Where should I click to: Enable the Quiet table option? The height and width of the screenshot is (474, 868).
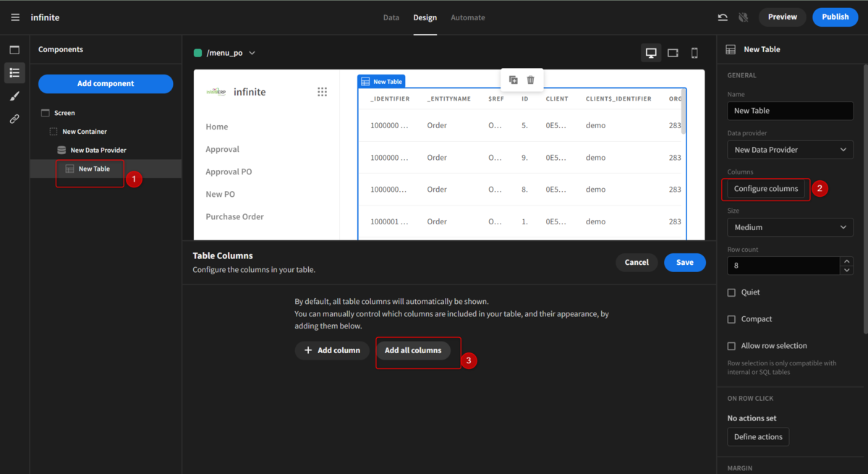733,292
